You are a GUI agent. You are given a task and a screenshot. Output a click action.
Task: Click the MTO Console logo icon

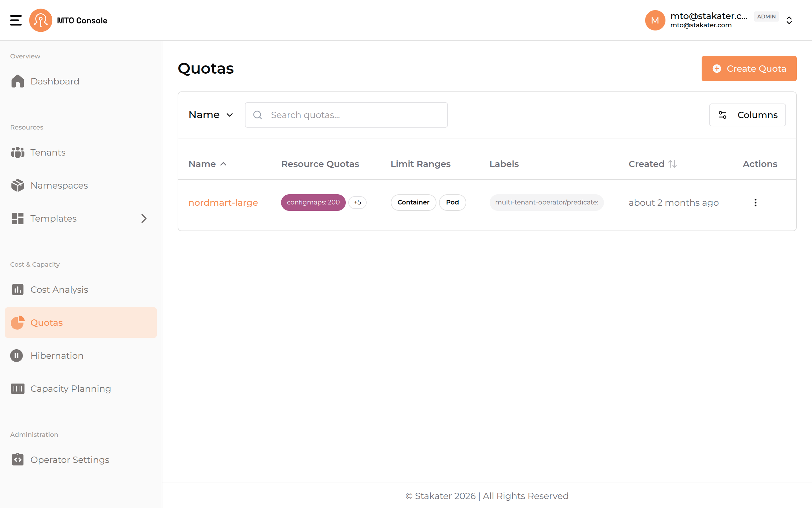(41, 20)
